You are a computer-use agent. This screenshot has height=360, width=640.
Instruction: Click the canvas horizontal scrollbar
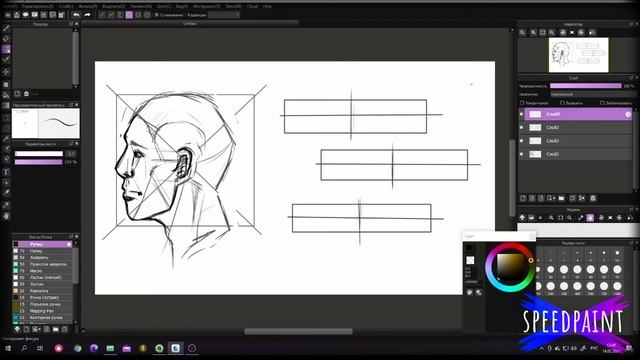coord(298,331)
